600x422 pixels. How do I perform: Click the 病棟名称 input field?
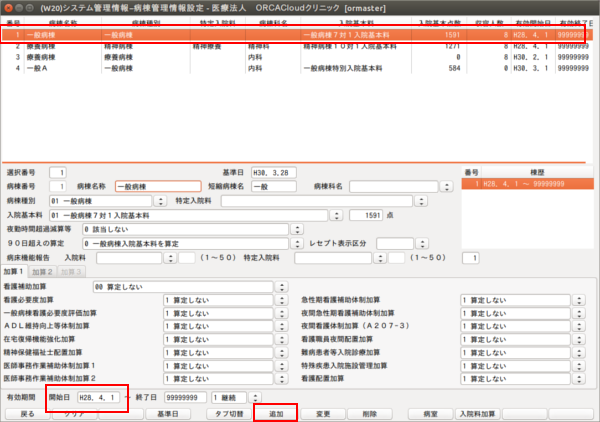point(157,186)
